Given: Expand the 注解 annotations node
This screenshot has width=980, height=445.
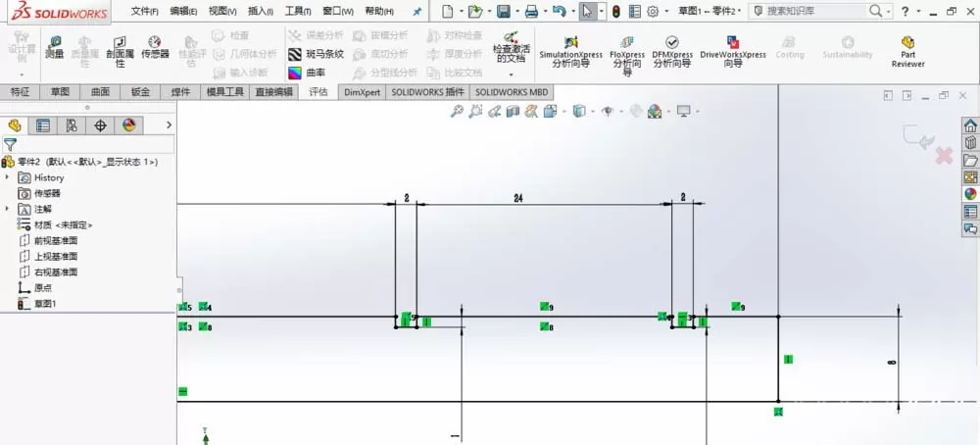Looking at the screenshot, I should coord(8,209).
